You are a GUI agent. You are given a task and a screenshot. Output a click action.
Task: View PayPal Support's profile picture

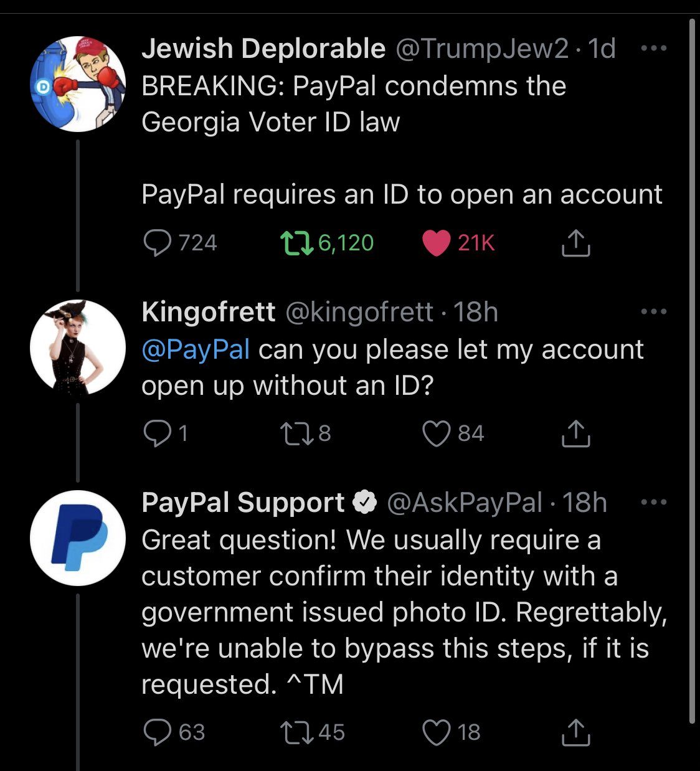(x=78, y=537)
